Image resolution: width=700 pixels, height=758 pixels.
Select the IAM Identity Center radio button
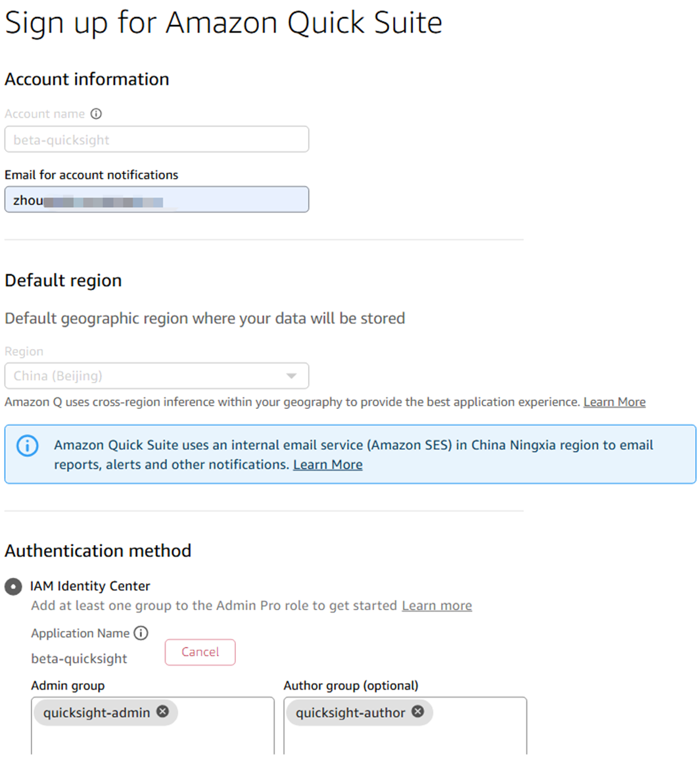[x=13, y=586]
